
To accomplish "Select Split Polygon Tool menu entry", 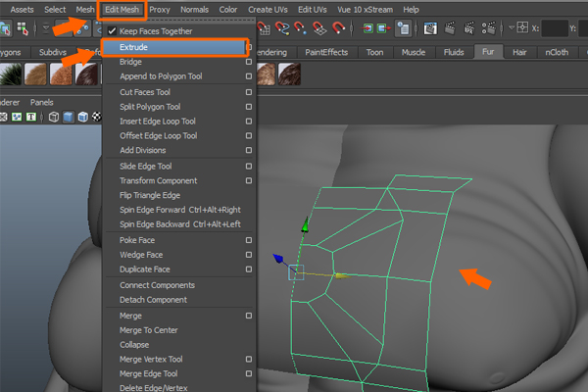I will click(x=150, y=107).
